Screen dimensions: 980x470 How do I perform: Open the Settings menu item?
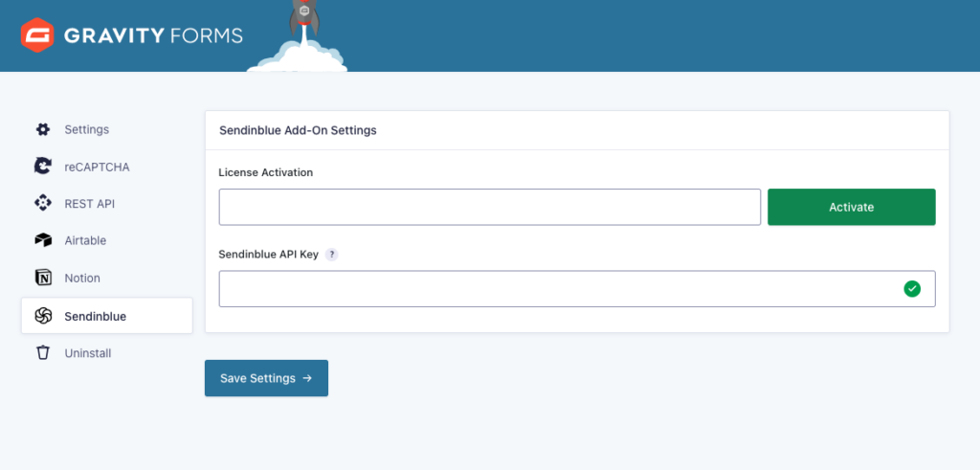click(86, 129)
